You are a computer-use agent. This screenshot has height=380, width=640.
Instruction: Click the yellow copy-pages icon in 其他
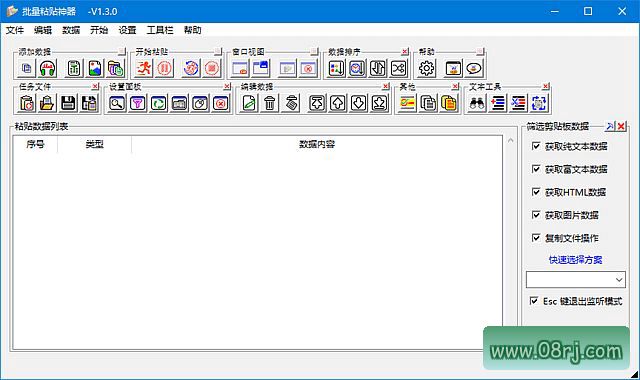[x=449, y=103]
